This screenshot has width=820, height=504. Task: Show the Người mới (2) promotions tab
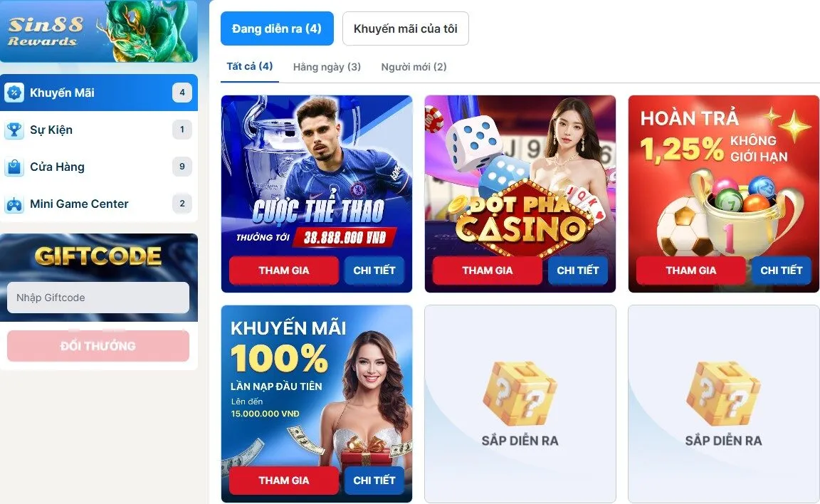tap(414, 67)
